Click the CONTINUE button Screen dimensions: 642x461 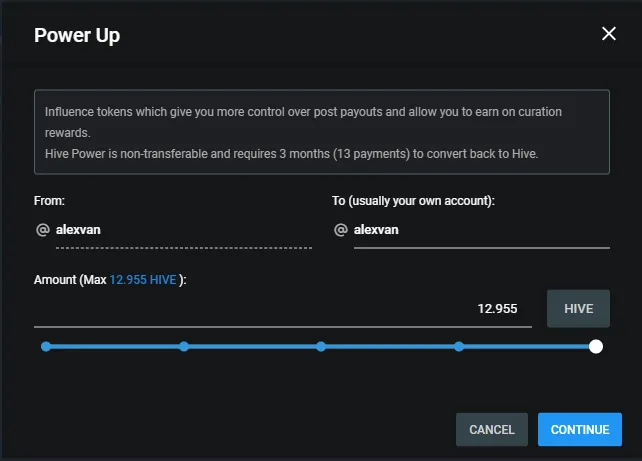coord(580,429)
